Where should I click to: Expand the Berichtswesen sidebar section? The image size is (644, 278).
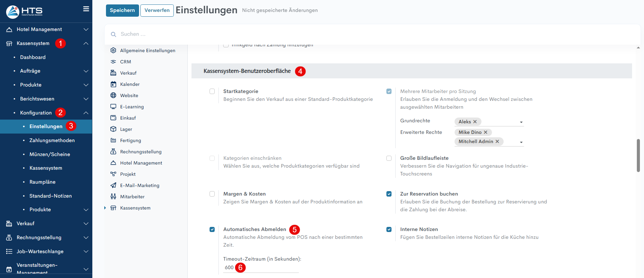click(x=86, y=99)
